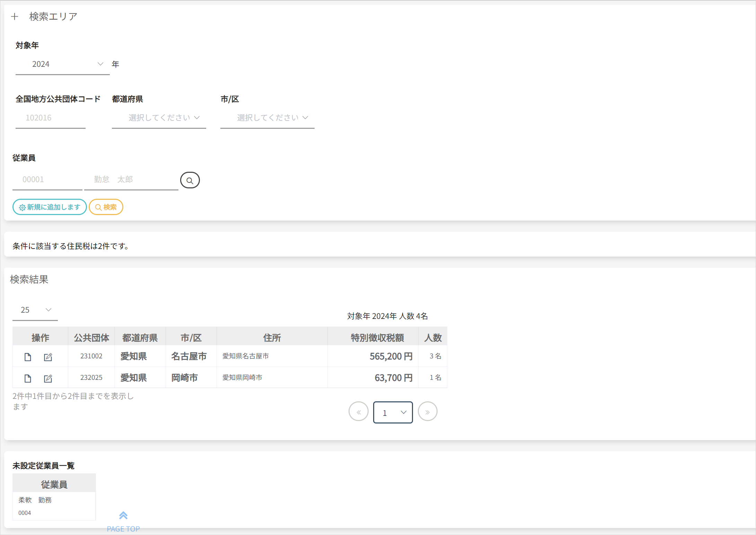756x535 pixels.
Task: Change the 25 rows-per-page dropdown
Action: (x=35, y=310)
